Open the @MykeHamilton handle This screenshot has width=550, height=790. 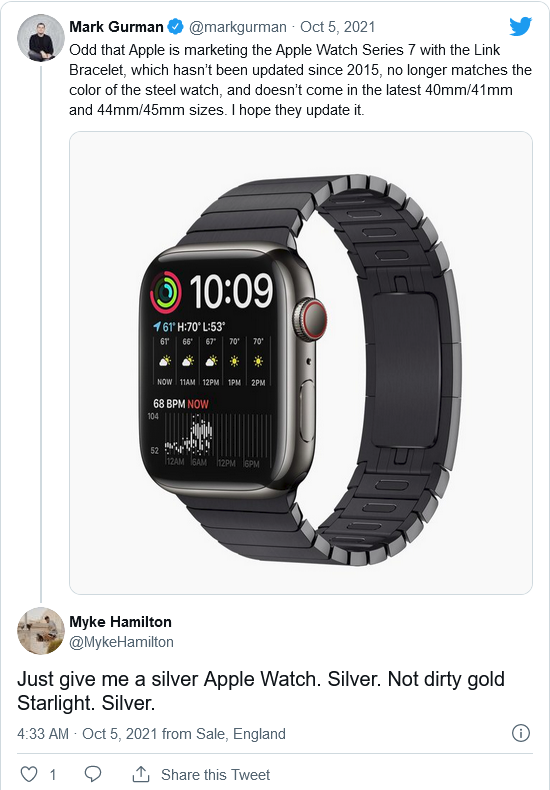point(121,642)
